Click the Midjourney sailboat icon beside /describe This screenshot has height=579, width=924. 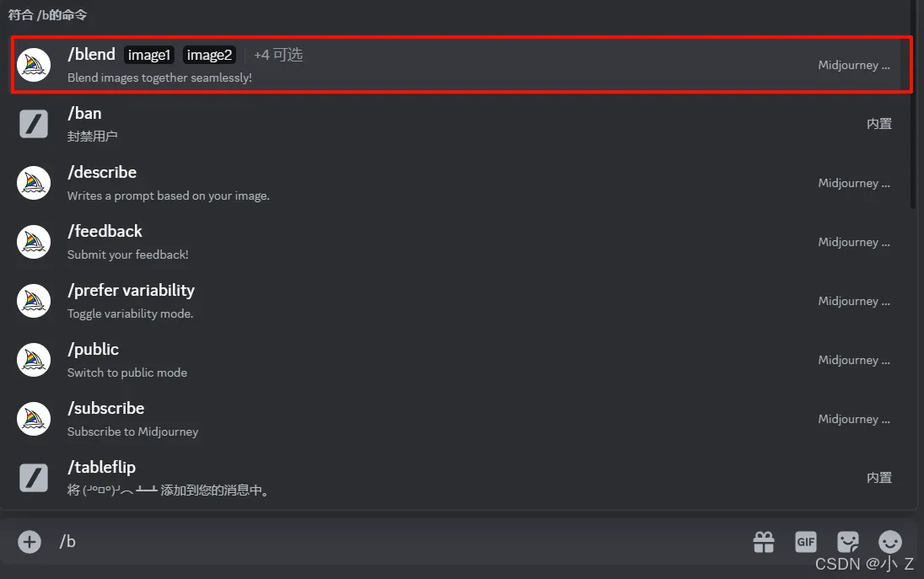[x=34, y=183]
